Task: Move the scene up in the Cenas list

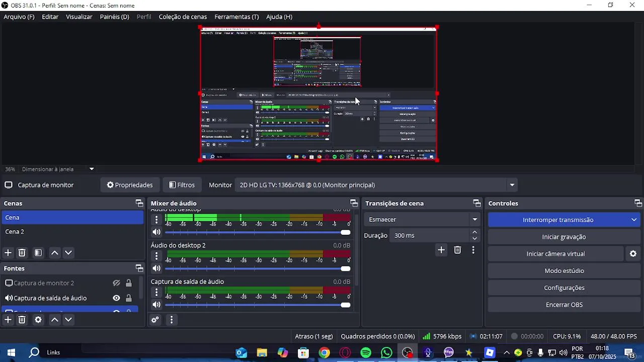Action: [x=55, y=252]
